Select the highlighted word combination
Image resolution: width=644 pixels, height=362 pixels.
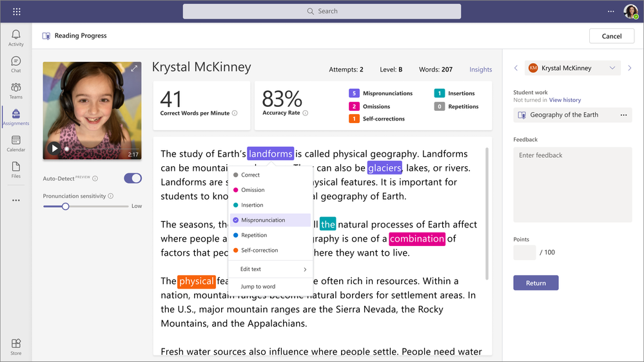[417, 238]
